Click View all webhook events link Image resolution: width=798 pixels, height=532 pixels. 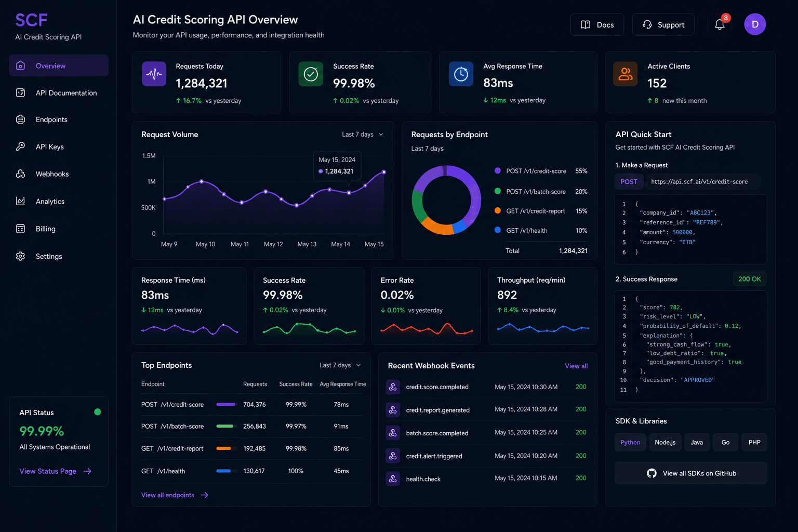pos(576,366)
